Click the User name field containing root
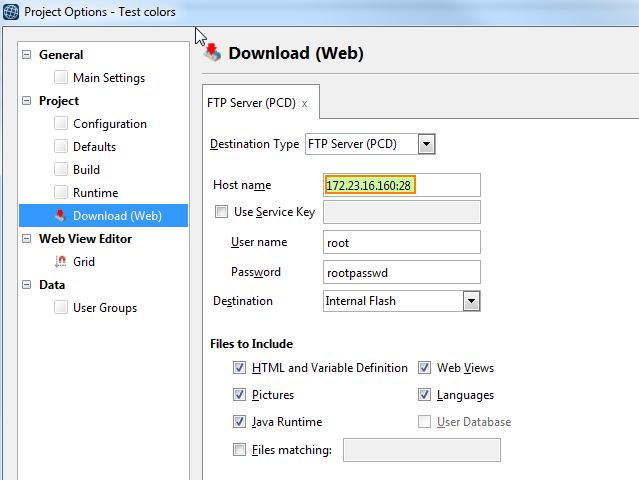 (x=402, y=242)
